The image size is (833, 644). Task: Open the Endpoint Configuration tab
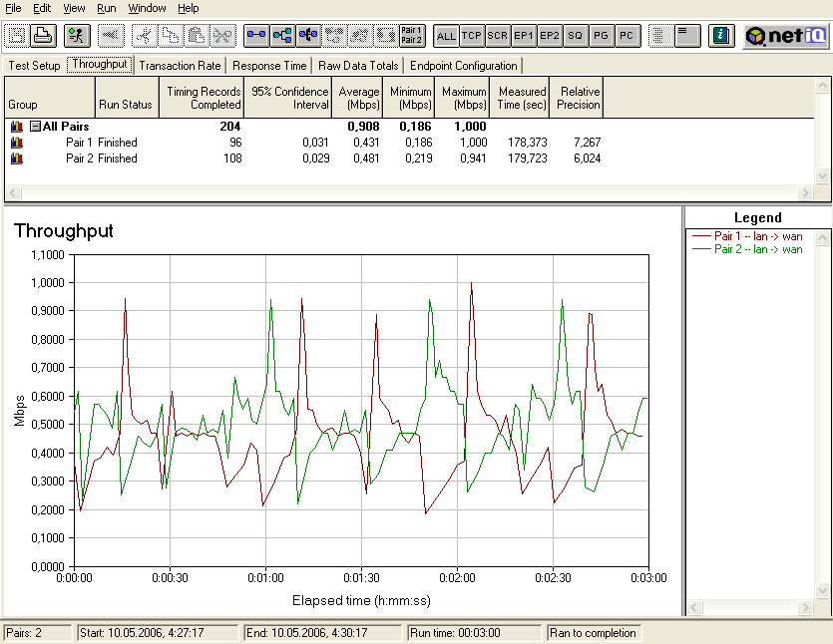click(x=464, y=66)
